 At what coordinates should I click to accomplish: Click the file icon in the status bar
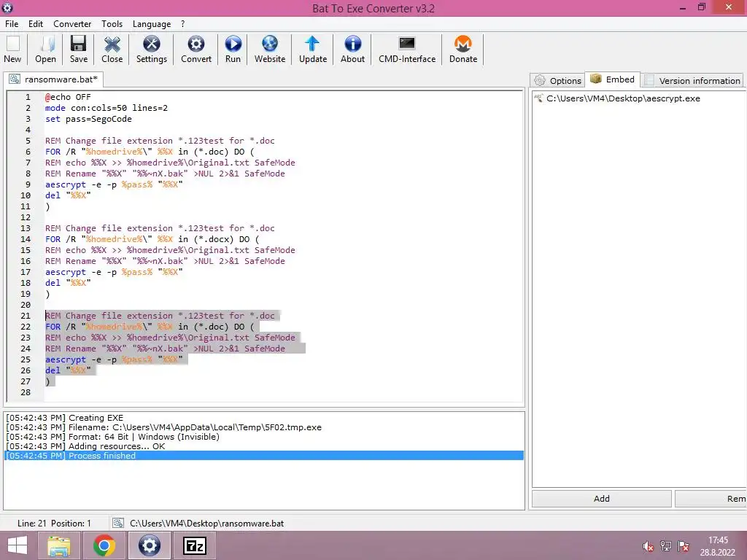point(117,524)
